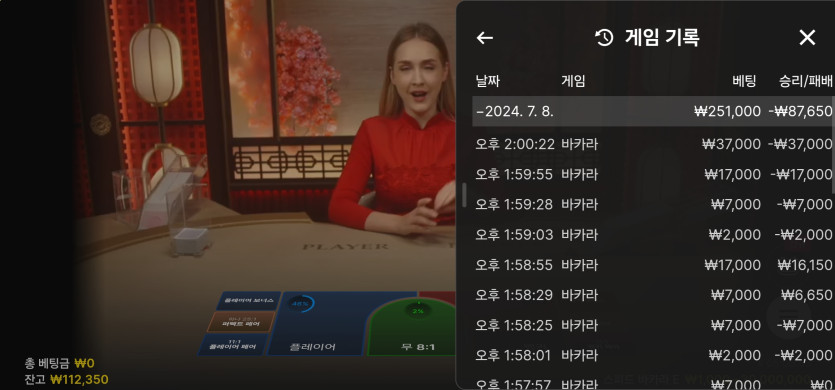Bet on 플레이어 보너스 side bet

[x=249, y=300]
